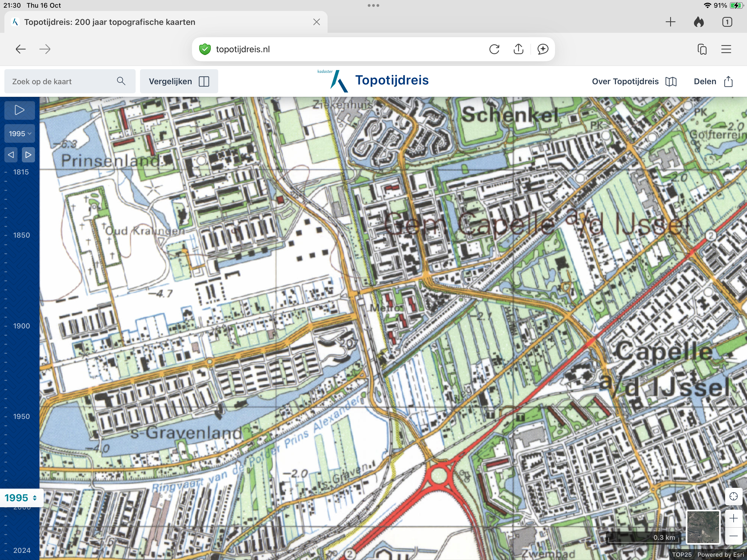The height and width of the screenshot is (560, 747).
Task: Reload the topotijdreis.nl page
Action: click(x=494, y=49)
